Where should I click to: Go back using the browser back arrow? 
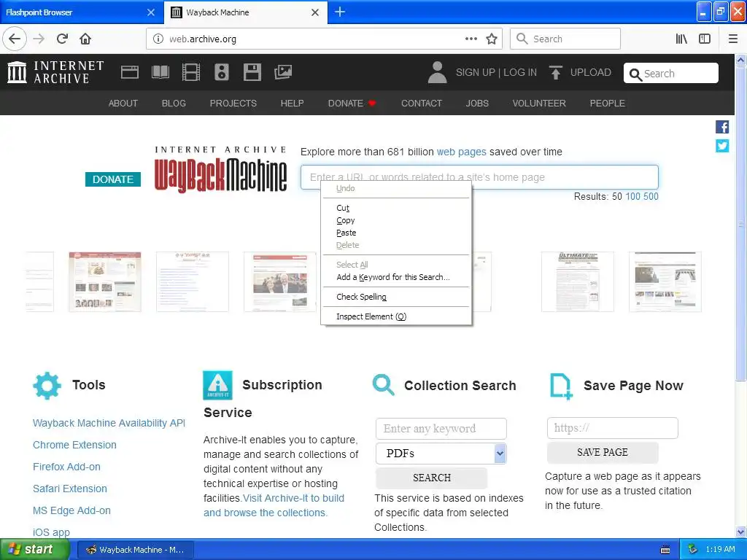(15, 39)
